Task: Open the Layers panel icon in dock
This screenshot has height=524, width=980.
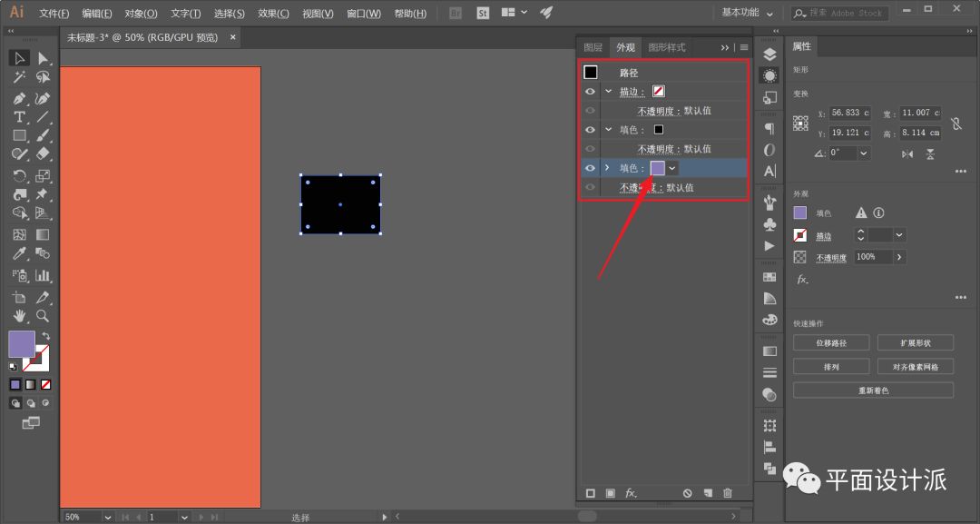Action: tap(769, 55)
